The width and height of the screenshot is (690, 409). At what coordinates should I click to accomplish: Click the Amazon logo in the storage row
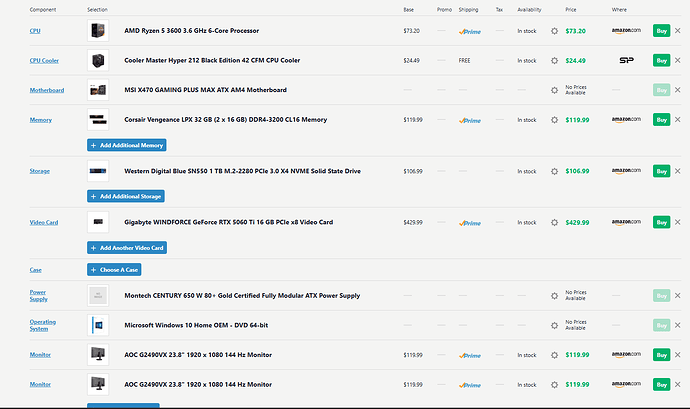pos(626,171)
